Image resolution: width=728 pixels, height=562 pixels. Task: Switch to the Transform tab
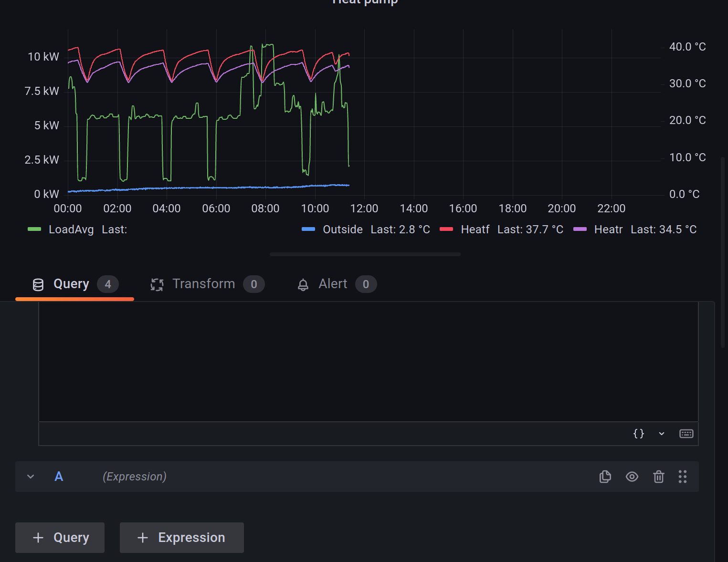point(204,283)
